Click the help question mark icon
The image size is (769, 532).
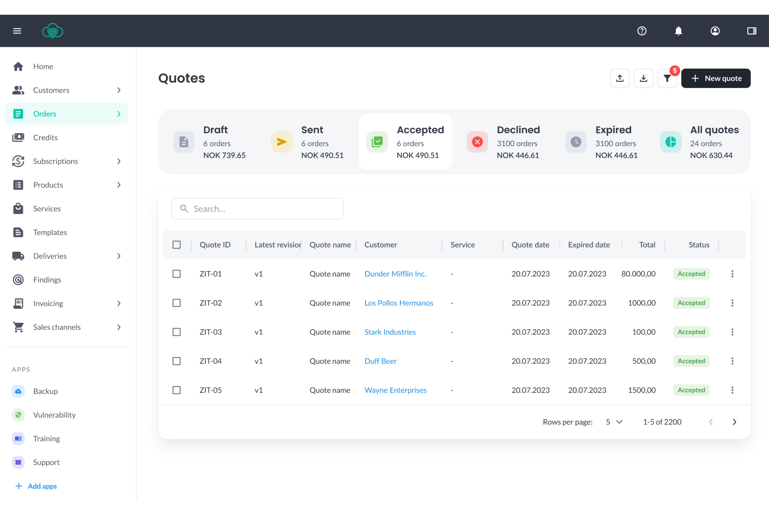642,31
